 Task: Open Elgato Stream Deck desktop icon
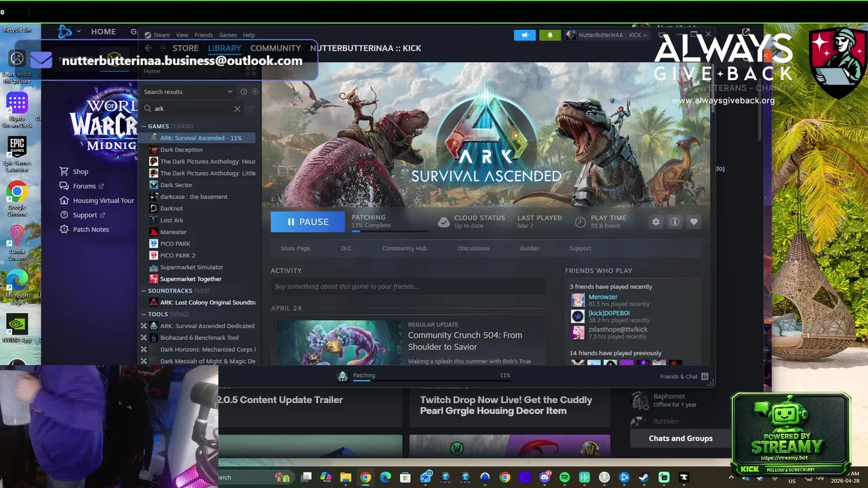(17, 110)
